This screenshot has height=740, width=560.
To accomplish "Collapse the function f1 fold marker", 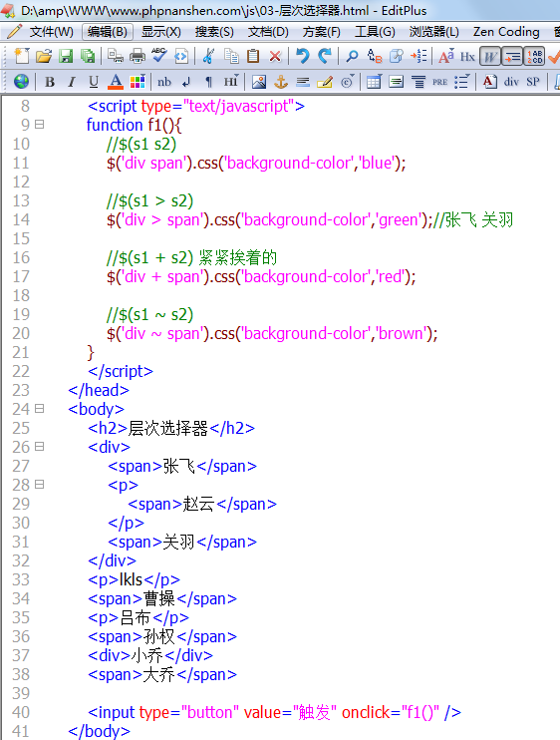I will click(40, 125).
